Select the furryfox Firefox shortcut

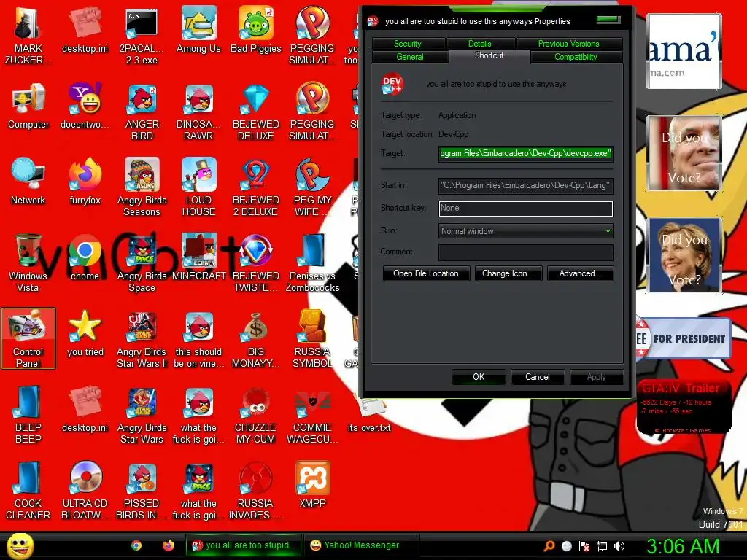pyautogui.click(x=85, y=182)
